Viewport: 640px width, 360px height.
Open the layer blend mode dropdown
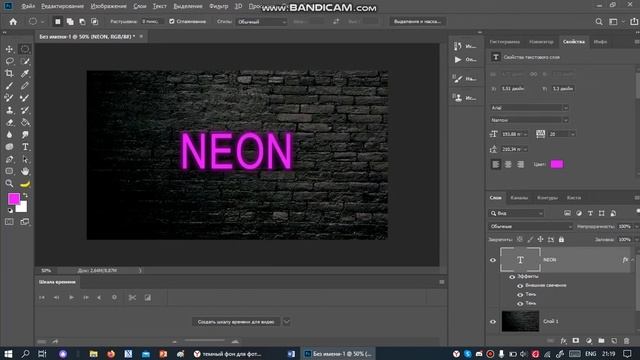pyautogui.click(x=530, y=227)
